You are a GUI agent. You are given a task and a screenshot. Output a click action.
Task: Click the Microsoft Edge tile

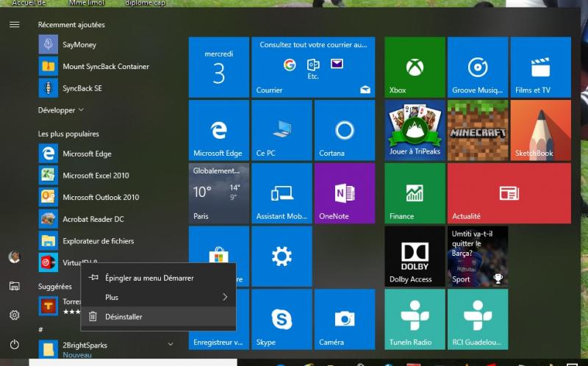tap(218, 130)
